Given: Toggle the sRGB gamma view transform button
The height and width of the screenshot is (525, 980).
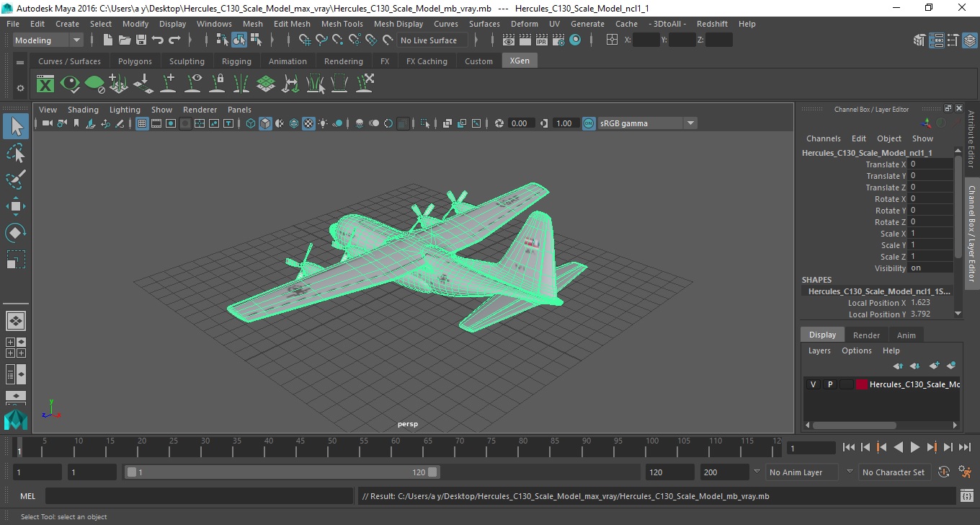Looking at the screenshot, I should 589,123.
